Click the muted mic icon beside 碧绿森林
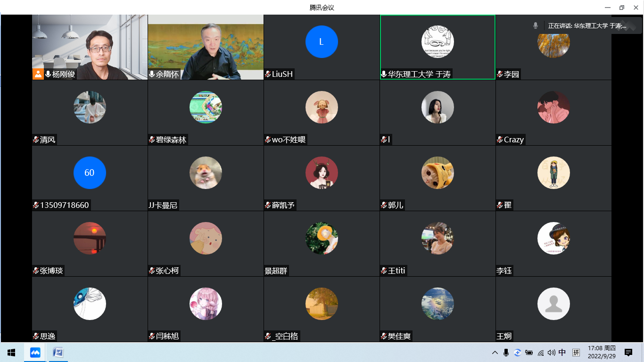Image resolution: width=644 pixels, height=362 pixels. click(x=152, y=140)
